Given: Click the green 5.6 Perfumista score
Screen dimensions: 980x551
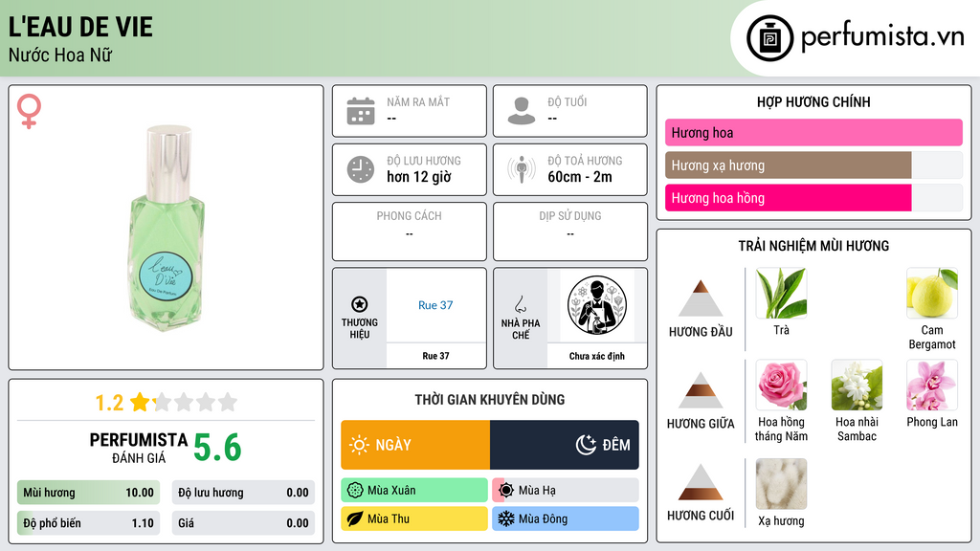Looking at the screenshot, I should point(217,448).
